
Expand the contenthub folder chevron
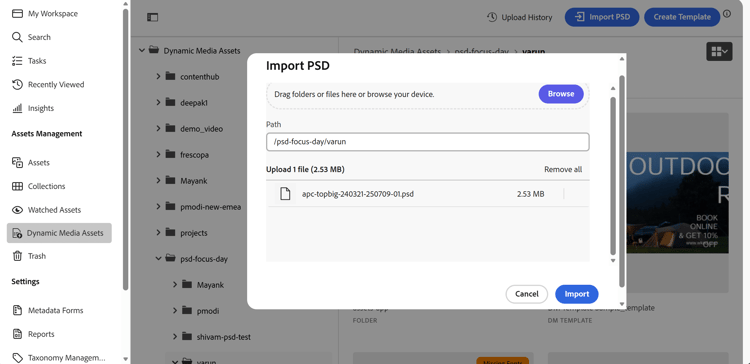point(158,76)
